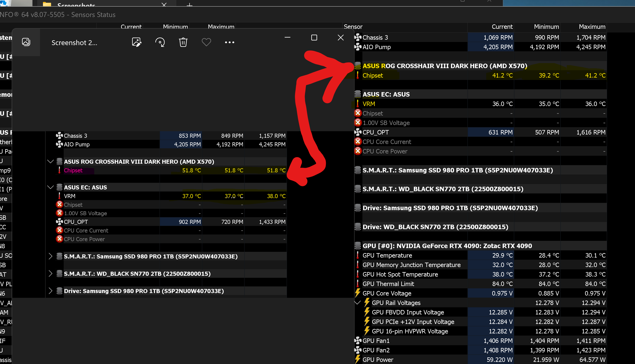635x364 pixels.
Task: Click red X icon beside 1.00V SB Voltage in HWiNFO
Action: (358, 123)
